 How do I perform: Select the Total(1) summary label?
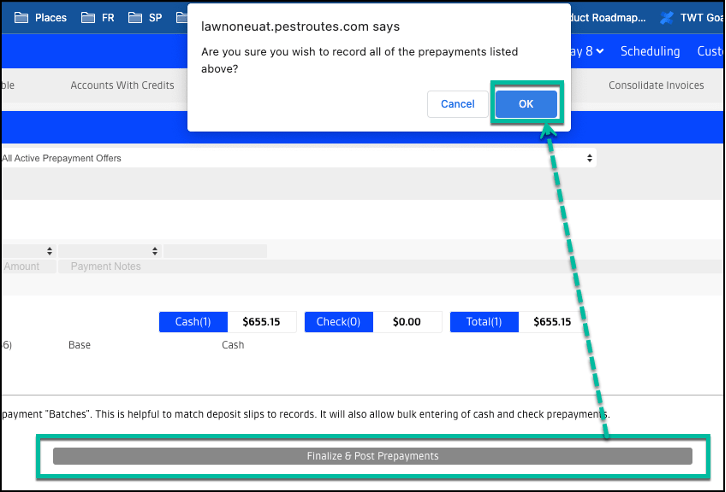[x=484, y=322]
